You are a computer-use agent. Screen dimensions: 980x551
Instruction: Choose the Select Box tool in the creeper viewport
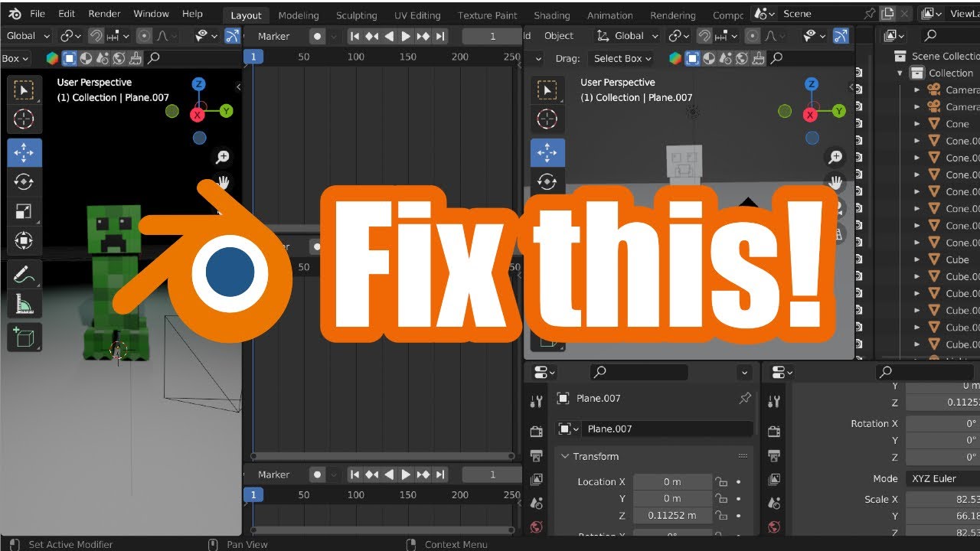point(24,90)
